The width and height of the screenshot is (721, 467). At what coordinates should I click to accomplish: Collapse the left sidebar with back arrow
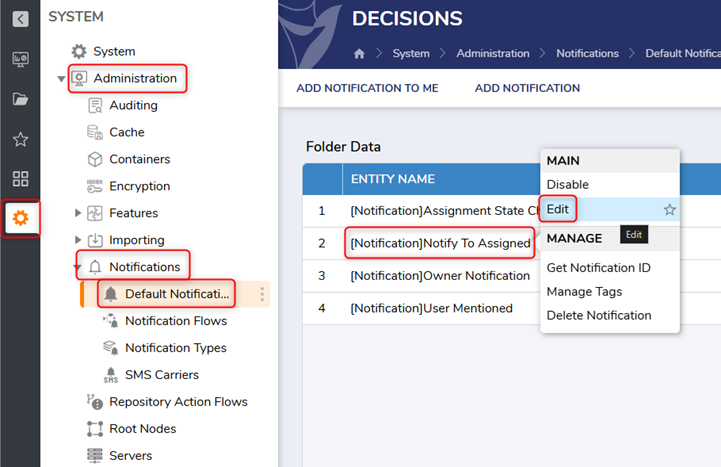pyautogui.click(x=20, y=18)
